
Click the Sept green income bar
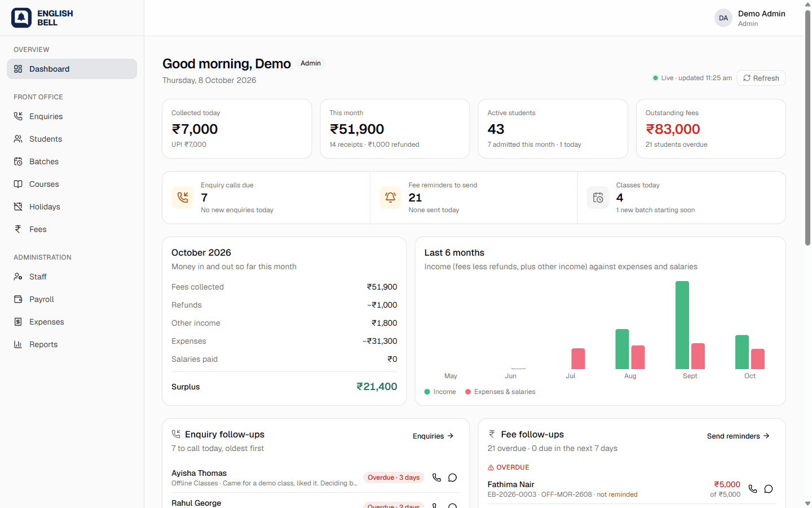[x=682, y=325]
